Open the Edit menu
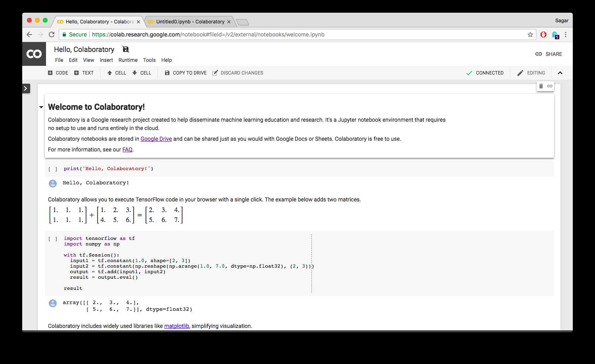Viewport: 595px width, 364px height. pyautogui.click(x=73, y=60)
